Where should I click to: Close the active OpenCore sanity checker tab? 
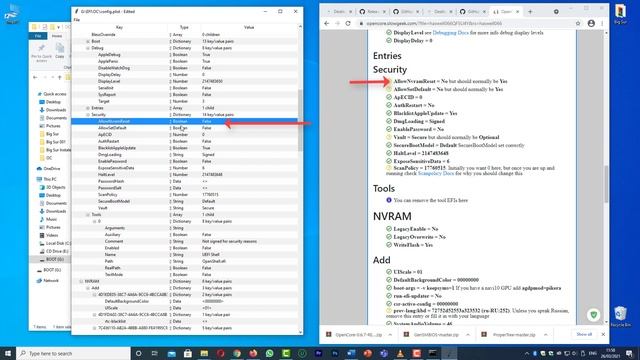point(518,12)
